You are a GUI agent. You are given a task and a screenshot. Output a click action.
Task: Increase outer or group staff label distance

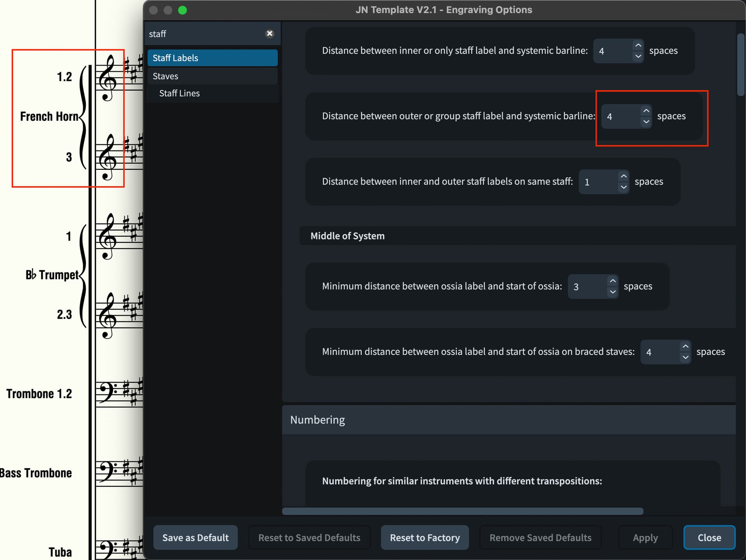(x=646, y=111)
